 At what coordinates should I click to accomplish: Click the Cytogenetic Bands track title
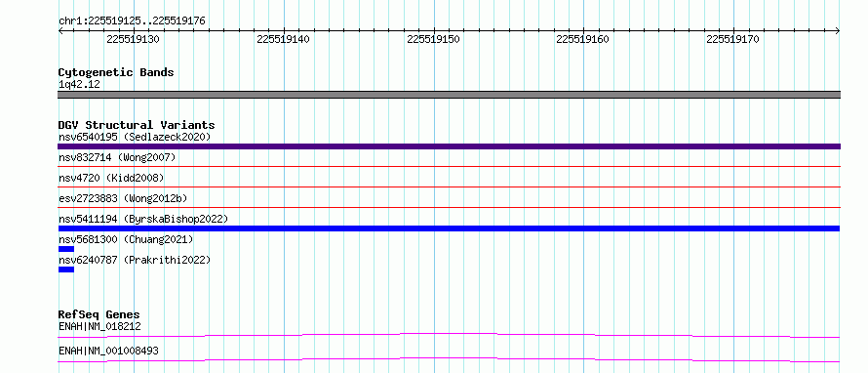(116, 72)
